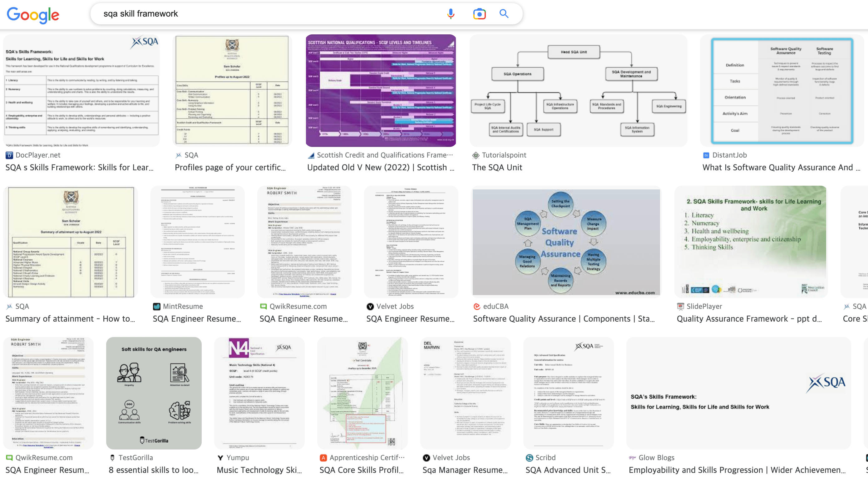Open the SQA Unit org chart thumbnail
The width and height of the screenshot is (868, 482).
[578, 90]
